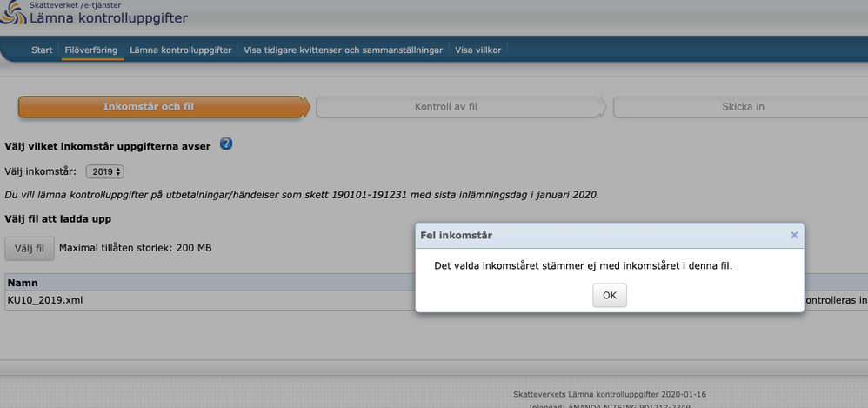
Task: Click the Fel inkomstår dialog title
Action: (456, 235)
